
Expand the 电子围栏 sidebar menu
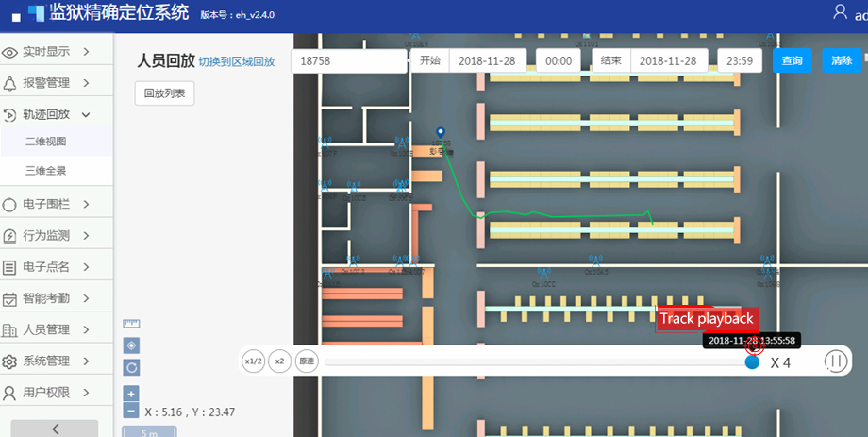point(56,204)
